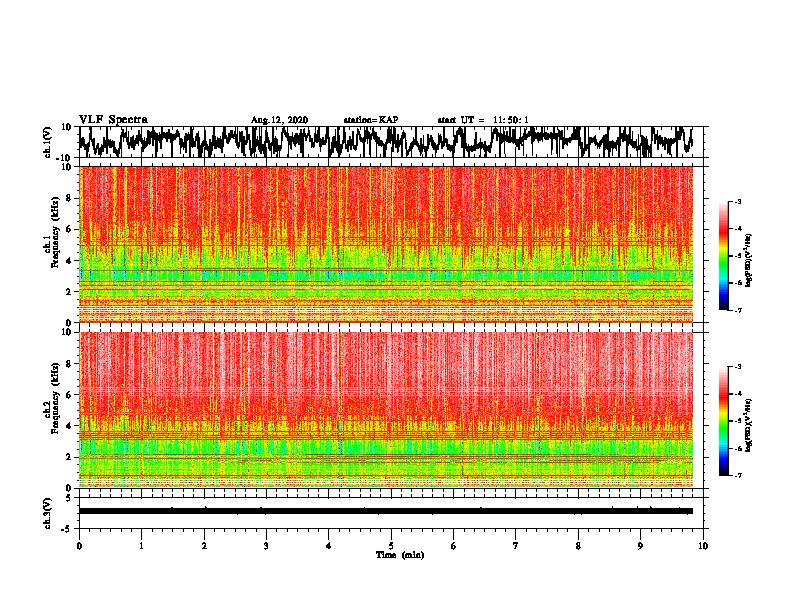Click the "ch.1(V)" waveform axis label
Screen dimensions: 792x612
48,142
